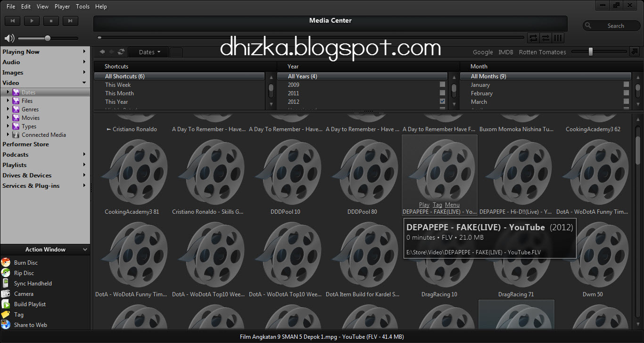Select This Week shortcut
Image resolution: width=644 pixels, height=343 pixels.
118,85
